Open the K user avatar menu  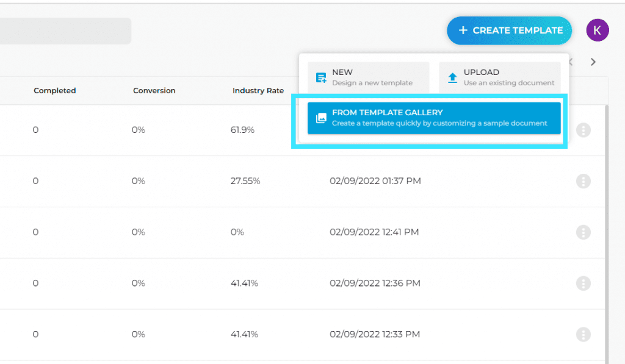point(597,30)
